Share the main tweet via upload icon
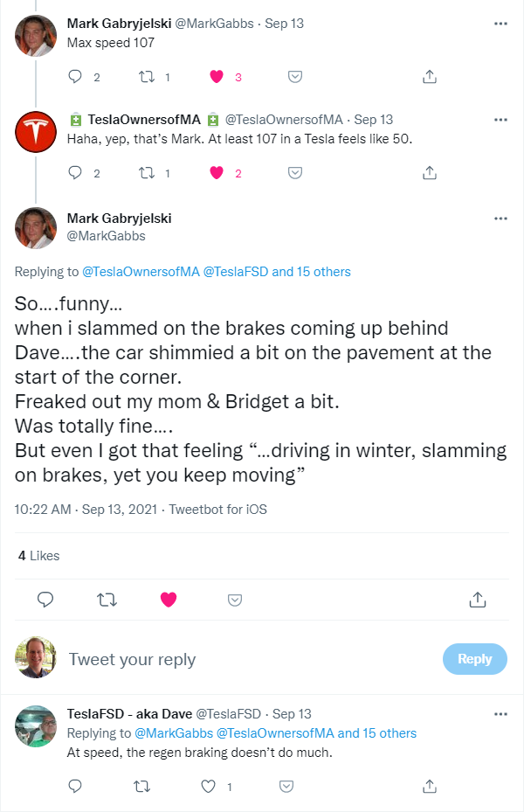This screenshot has height=812, width=524. pyautogui.click(x=478, y=599)
